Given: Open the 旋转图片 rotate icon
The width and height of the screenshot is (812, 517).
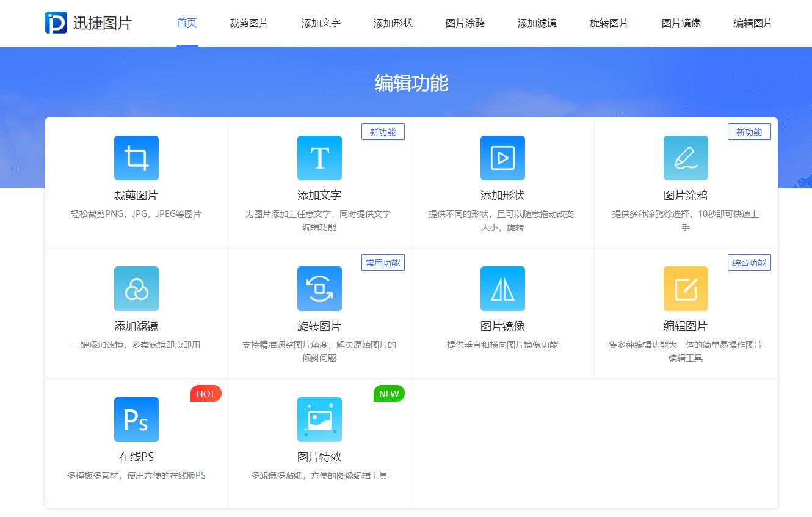Looking at the screenshot, I should 319,288.
